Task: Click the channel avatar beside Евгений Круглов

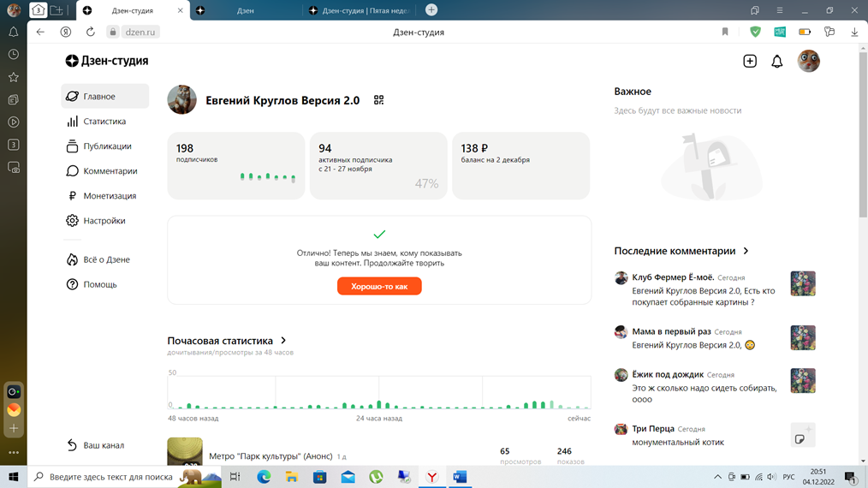Action: [x=181, y=99]
